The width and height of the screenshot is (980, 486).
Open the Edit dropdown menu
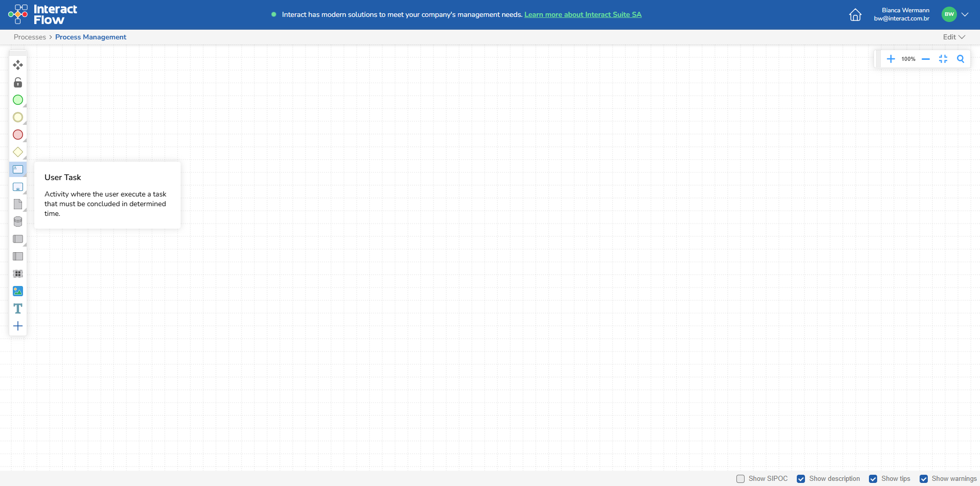tap(954, 37)
